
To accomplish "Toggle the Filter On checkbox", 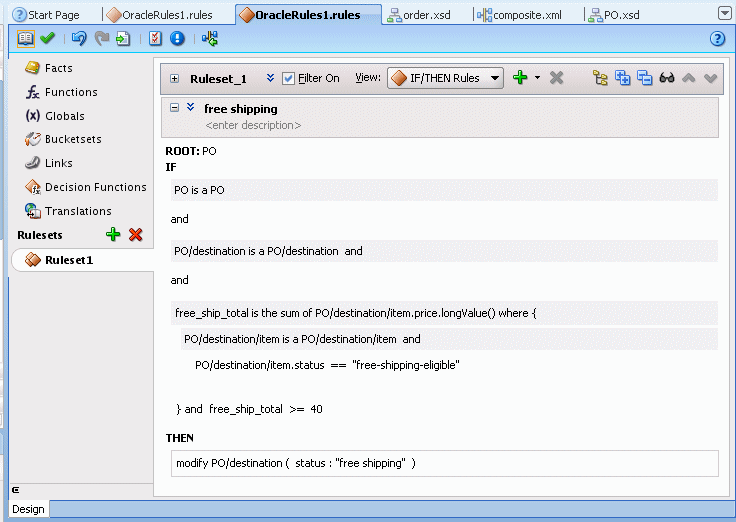I will coord(288,78).
